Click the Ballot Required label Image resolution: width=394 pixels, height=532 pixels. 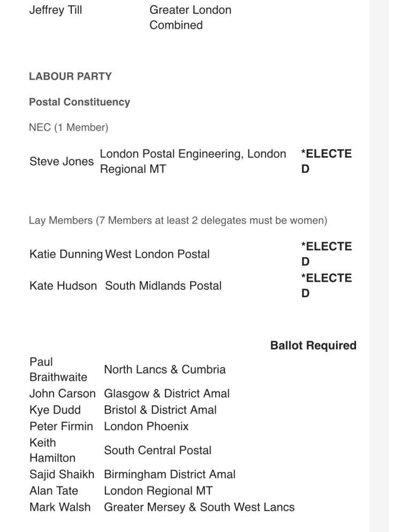313,345
